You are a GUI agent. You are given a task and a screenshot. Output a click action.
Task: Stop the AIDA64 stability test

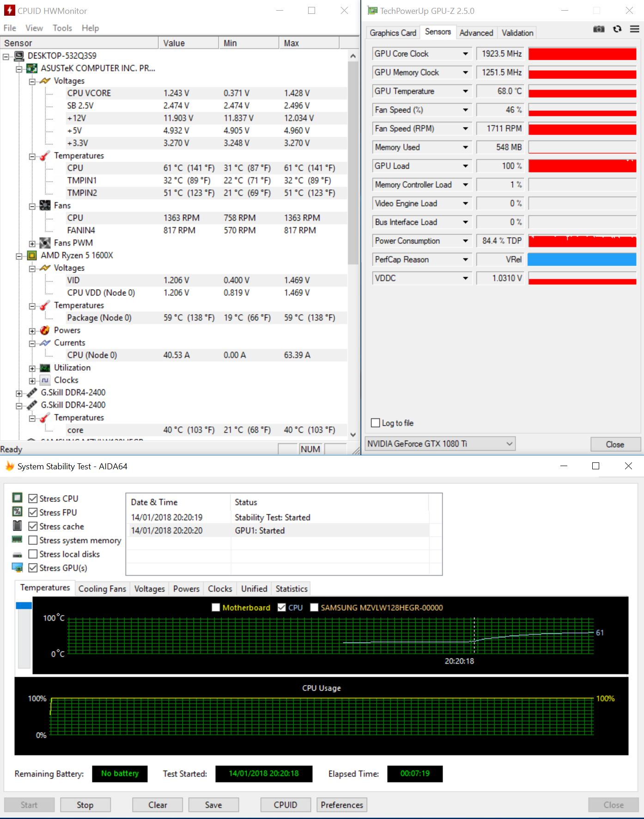[85, 805]
